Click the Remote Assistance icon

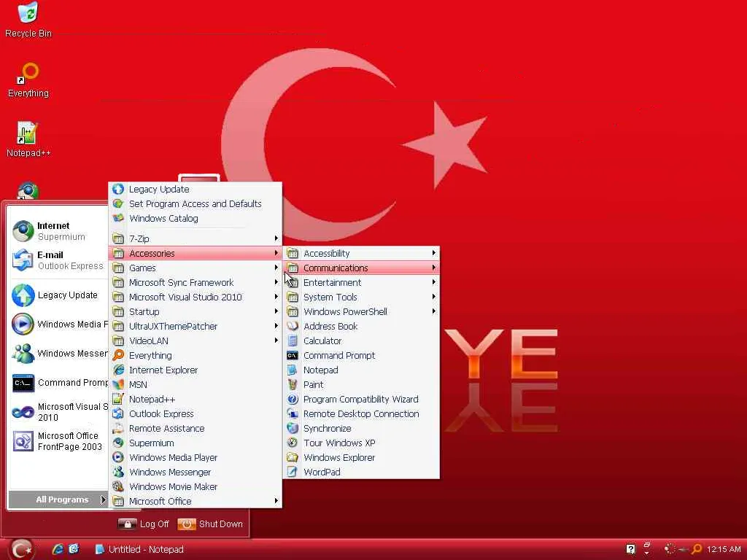(118, 428)
